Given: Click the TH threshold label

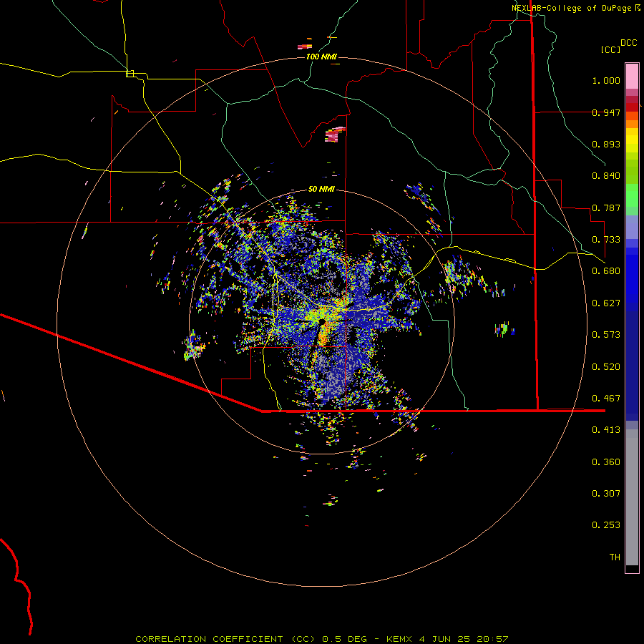Looking at the screenshot, I should pos(615,557).
